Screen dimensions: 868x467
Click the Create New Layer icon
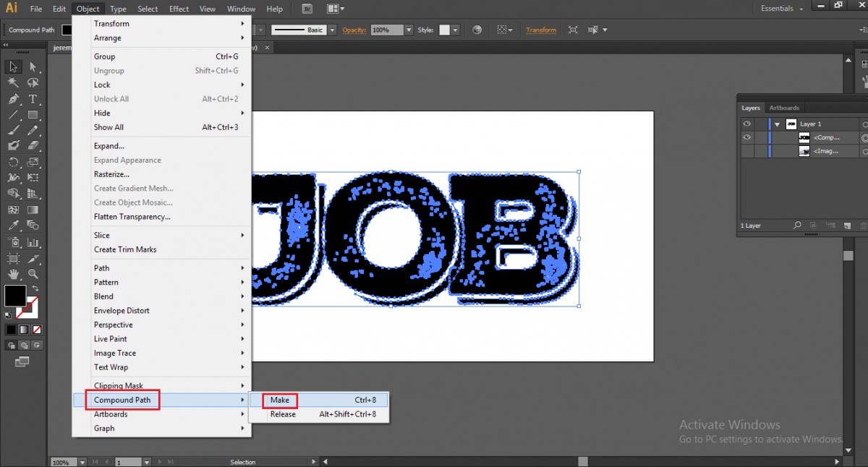tap(846, 225)
